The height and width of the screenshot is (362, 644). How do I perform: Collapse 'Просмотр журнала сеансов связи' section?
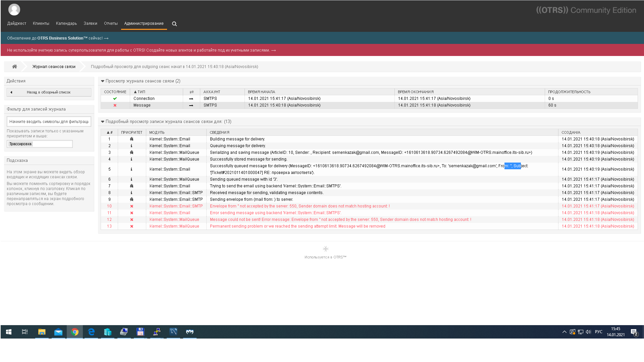(103, 81)
